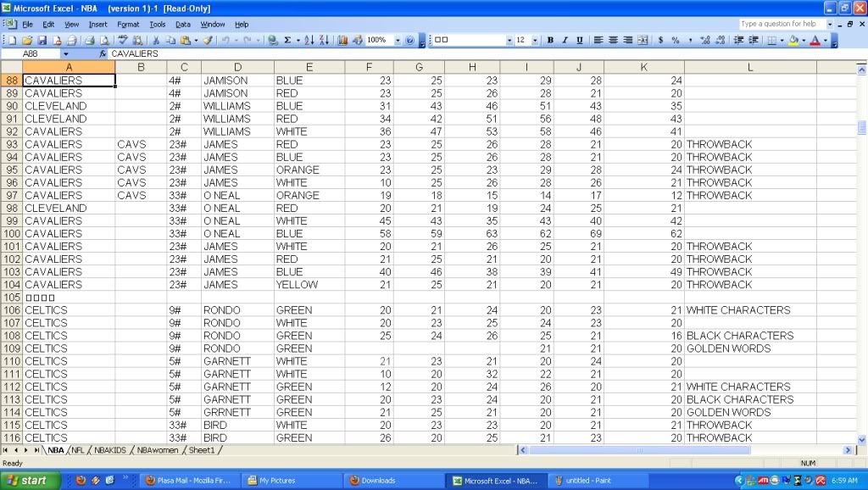Select column F header
Screen dimensions: 868x490
[370, 68]
